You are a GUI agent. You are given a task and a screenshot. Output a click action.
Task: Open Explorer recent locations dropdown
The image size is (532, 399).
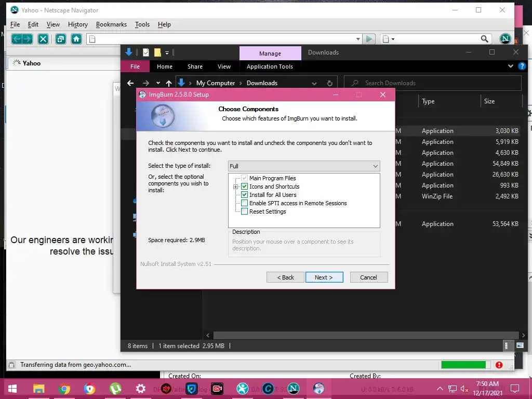tap(158, 83)
